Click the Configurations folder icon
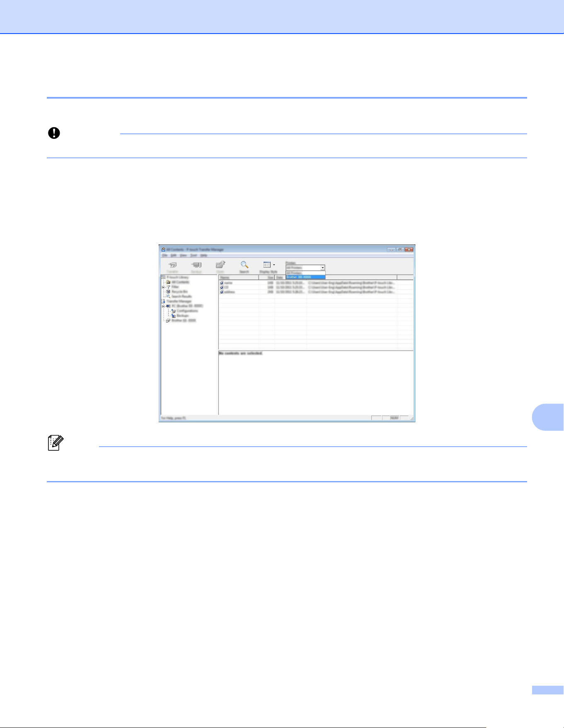 click(174, 311)
